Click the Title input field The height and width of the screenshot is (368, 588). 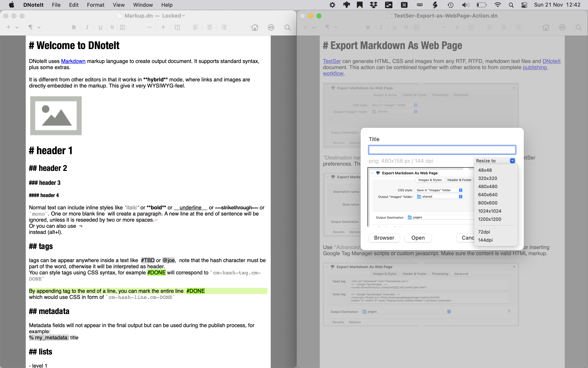(442, 150)
